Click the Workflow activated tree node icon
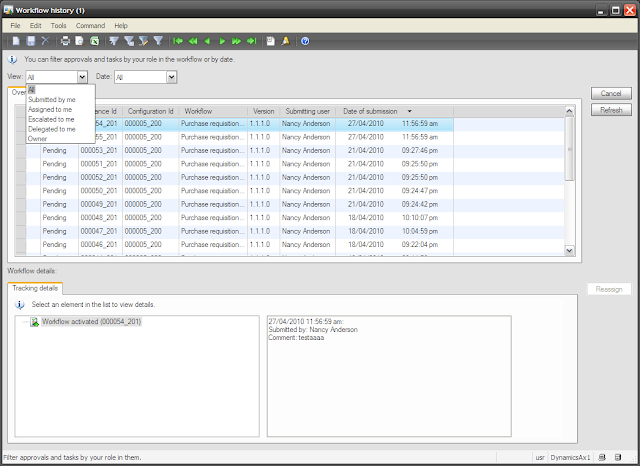This screenshot has height=466, width=640. click(35, 322)
